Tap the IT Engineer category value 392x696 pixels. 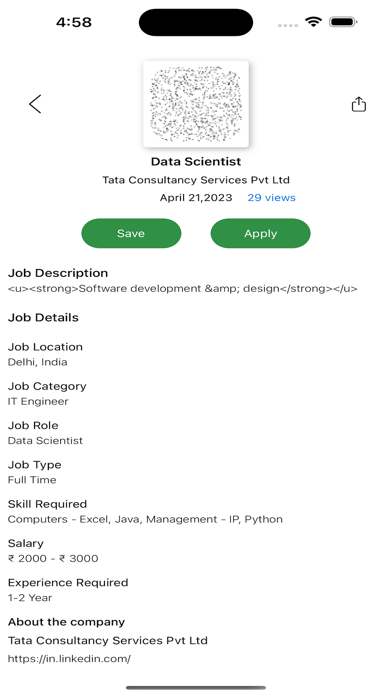click(x=38, y=401)
